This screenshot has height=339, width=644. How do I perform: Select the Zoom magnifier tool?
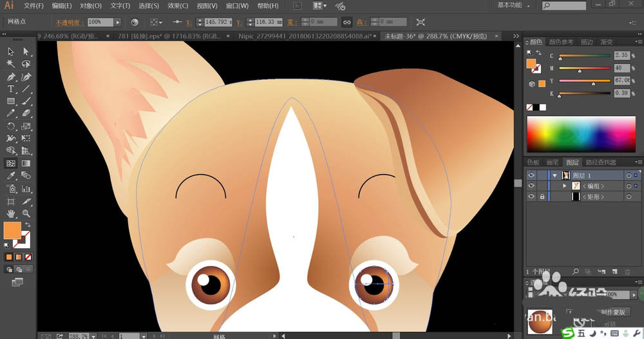pyautogui.click(x=26, y=213)
